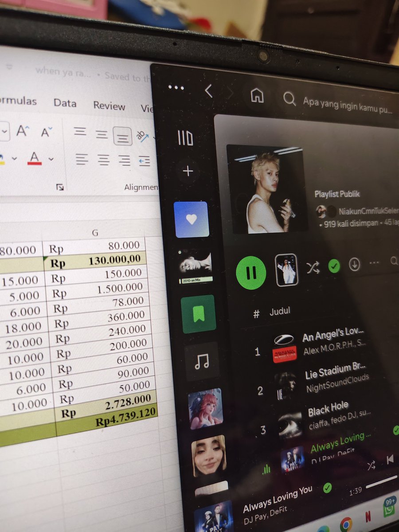Open font color dropdown arrow
399x532 pixels.
point(51,159)
